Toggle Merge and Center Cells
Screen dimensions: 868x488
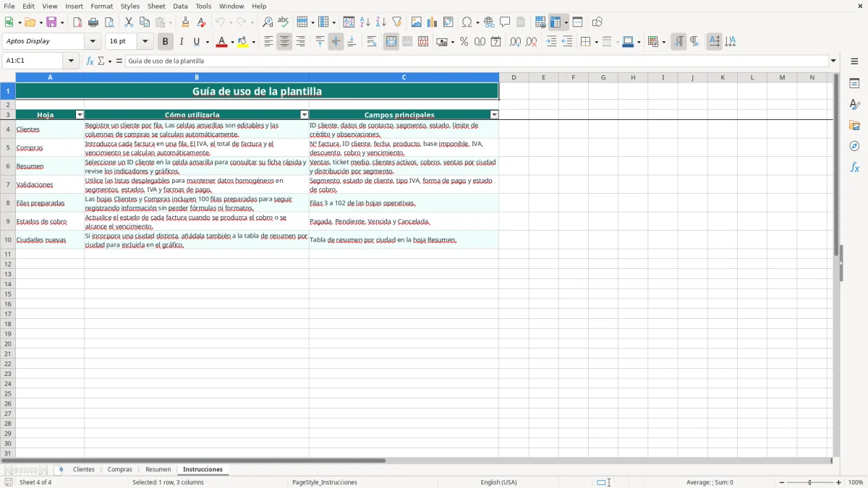pyautogui.click(x=391, y=42)
